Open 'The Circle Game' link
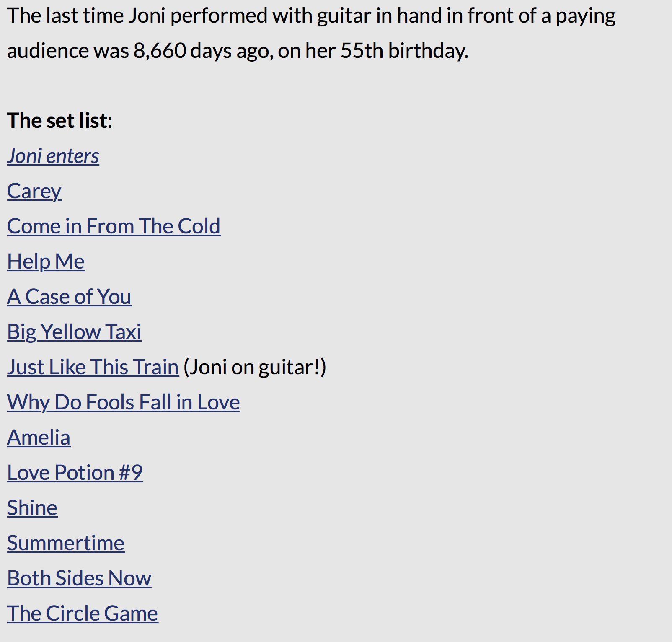Screen dimensions: 672x642 tap(83, 614)
